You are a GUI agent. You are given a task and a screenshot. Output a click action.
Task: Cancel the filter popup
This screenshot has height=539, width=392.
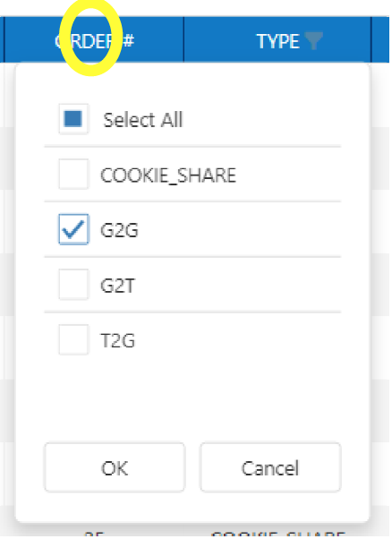270,467
